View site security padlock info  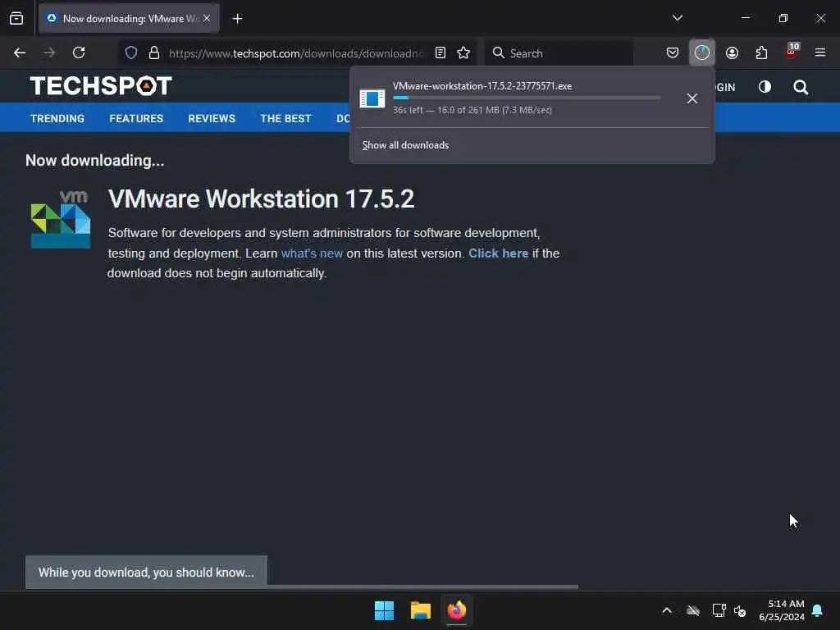tap(154, 52)
